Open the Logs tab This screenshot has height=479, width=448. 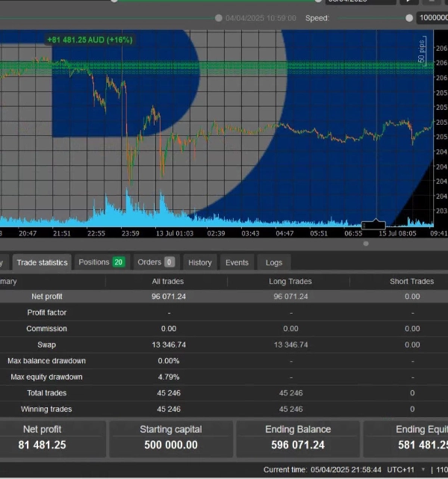point(274,262)
